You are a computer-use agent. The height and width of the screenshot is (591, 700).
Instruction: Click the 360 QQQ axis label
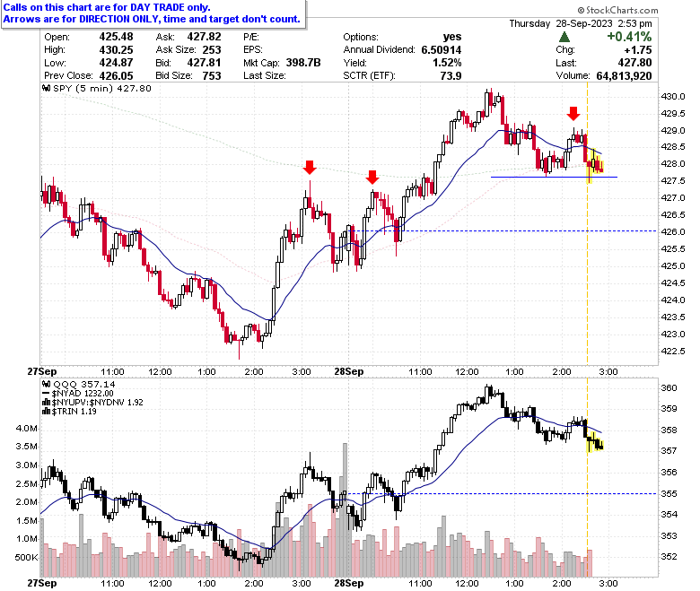[x=669, y=387]
